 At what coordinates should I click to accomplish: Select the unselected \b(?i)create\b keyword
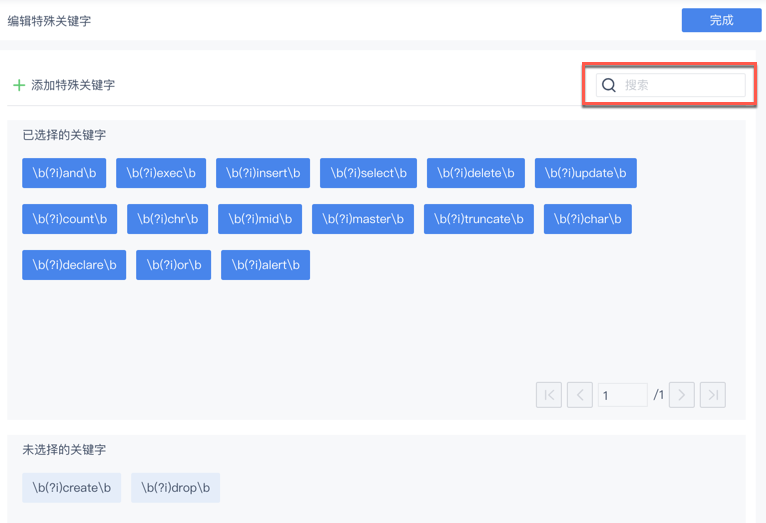(72, 488)
